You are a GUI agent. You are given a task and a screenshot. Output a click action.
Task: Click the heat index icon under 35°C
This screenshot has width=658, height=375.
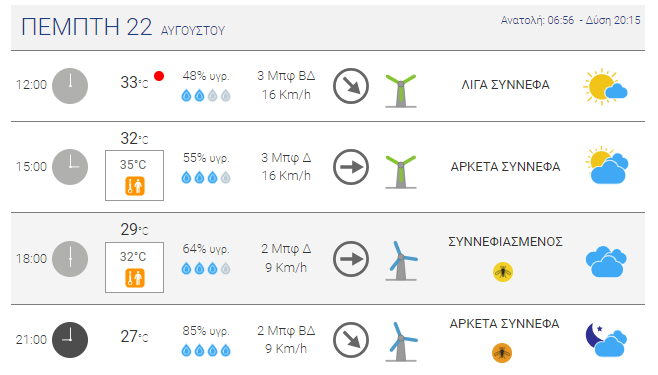pyautogui.click(x=135, y=186)
